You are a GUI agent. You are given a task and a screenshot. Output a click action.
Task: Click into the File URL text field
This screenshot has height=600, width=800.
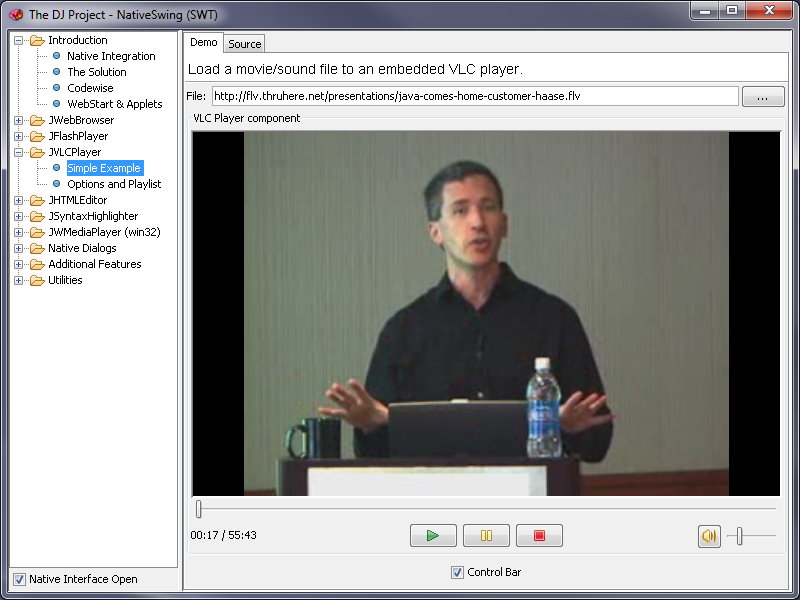click(474, 96)
